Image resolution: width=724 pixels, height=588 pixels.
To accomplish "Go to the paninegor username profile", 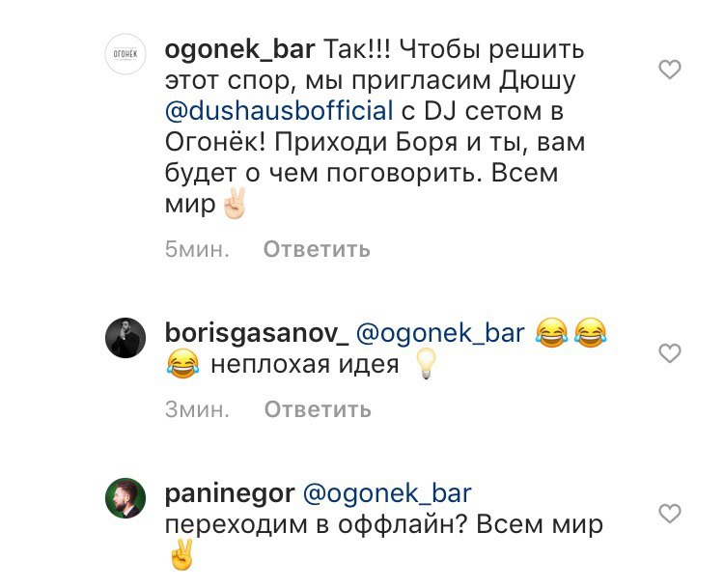I will pos(230,493).
